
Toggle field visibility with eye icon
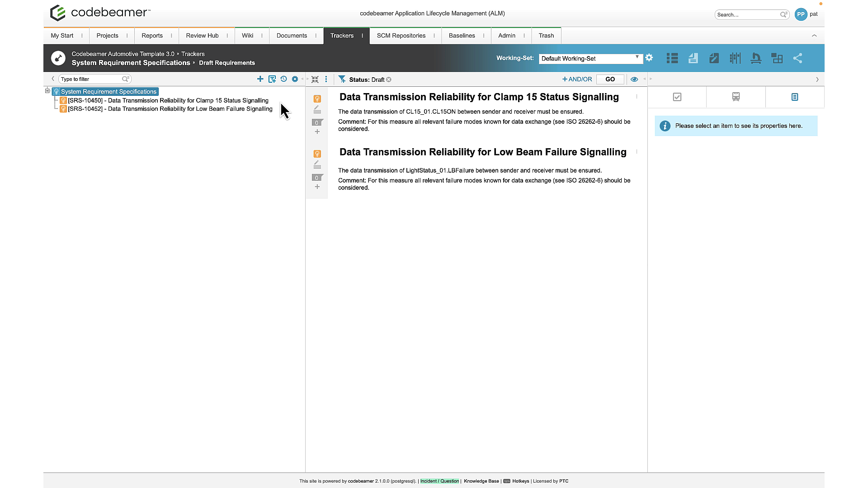tap(634, 79)
